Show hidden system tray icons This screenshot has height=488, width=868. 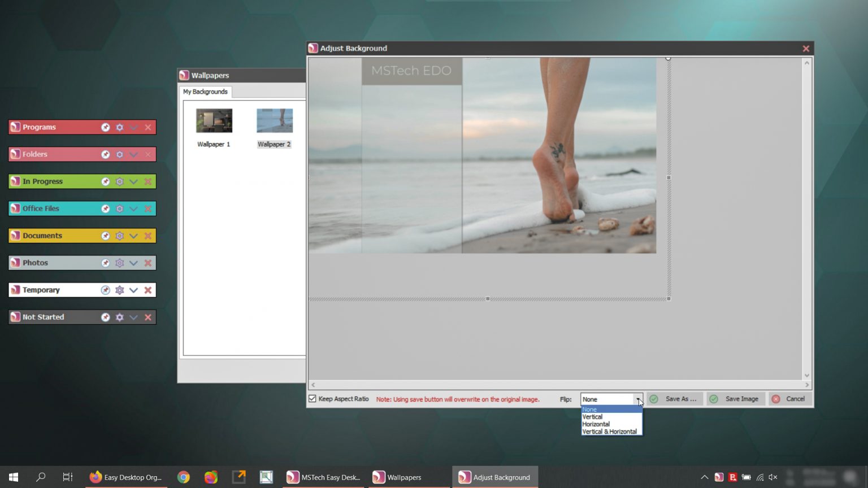(705, 477)
